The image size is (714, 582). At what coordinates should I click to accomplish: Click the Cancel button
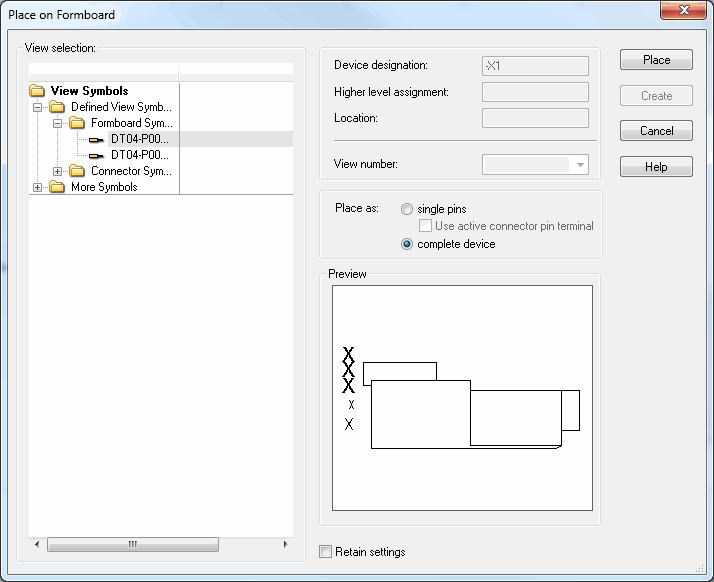point(656,131)
